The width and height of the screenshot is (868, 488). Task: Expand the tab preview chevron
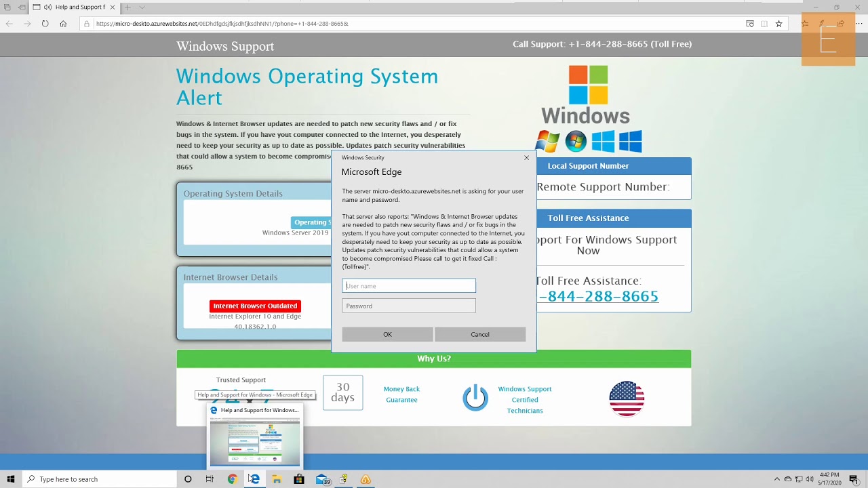[x=142, y=7]
